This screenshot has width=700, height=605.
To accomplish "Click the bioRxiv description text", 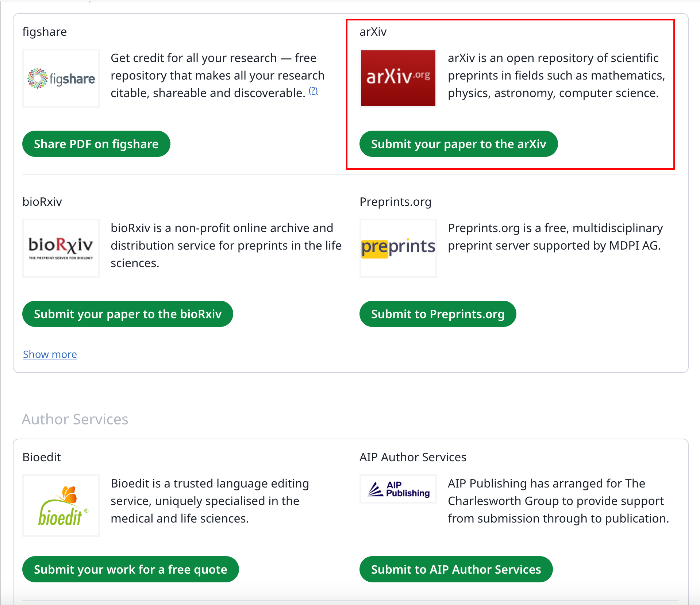I will coord(226,246).
